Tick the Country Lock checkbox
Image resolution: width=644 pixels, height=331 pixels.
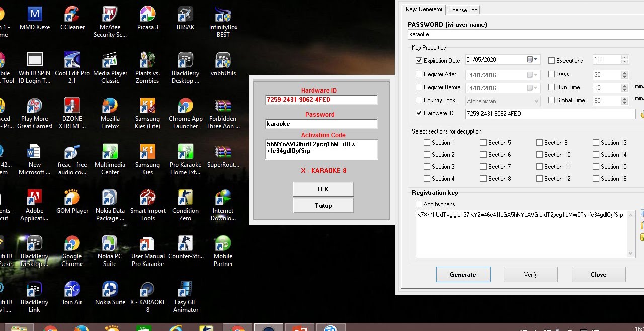(x=419, y=100)
